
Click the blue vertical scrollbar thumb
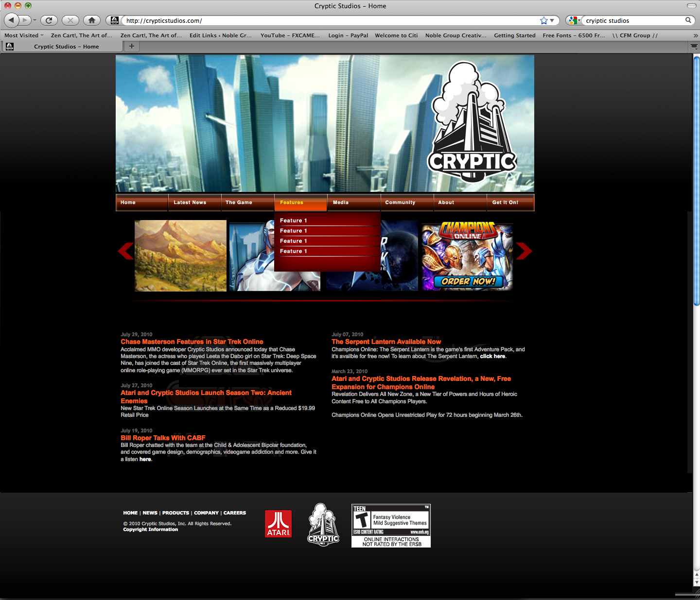696,180
